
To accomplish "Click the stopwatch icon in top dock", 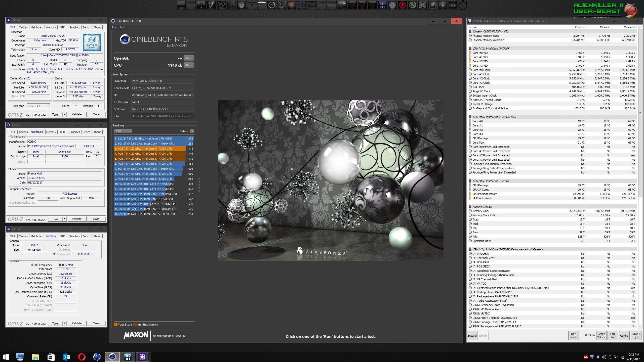I will click(x=463, y=6).
